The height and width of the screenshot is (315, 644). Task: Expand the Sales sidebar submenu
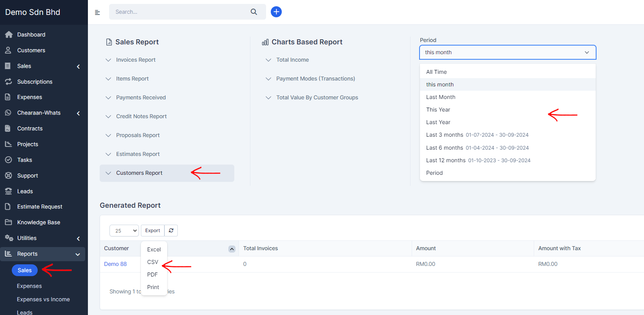(x=78, y=66)
